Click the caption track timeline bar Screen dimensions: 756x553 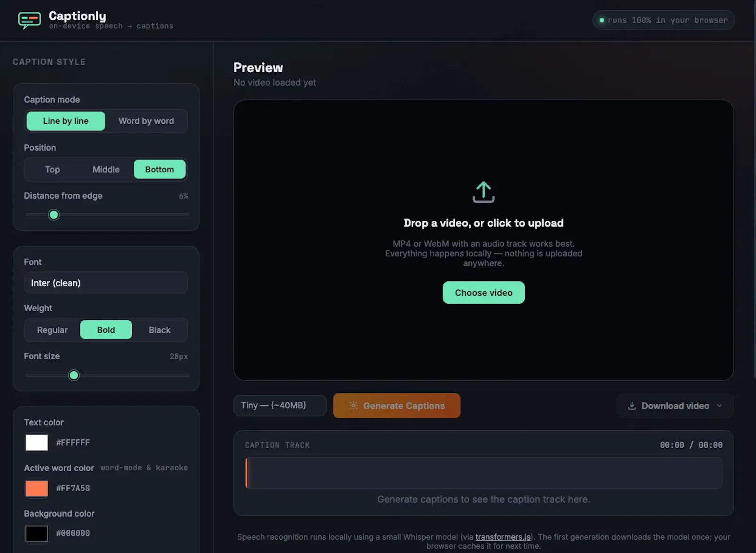484,473
